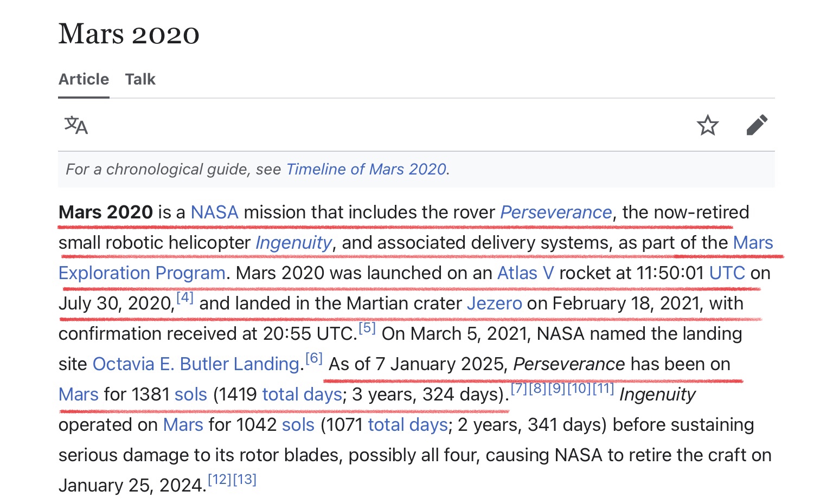833x504 pixels.
Task: Open the UTC link
Action: coord(727,273)
